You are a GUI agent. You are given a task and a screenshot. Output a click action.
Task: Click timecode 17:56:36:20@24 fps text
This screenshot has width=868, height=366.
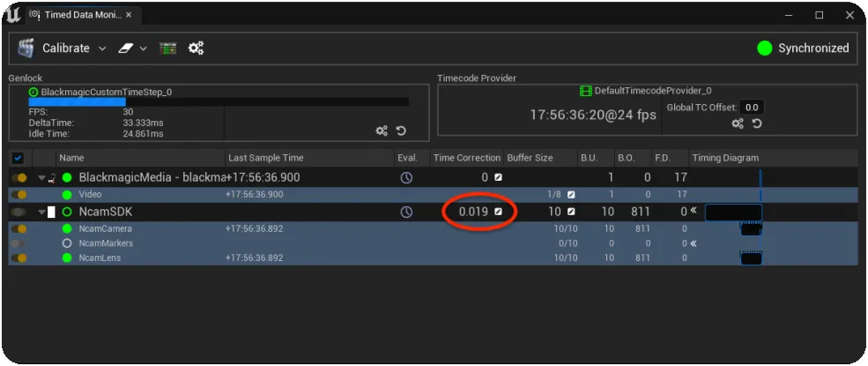(x=593, y=116)
